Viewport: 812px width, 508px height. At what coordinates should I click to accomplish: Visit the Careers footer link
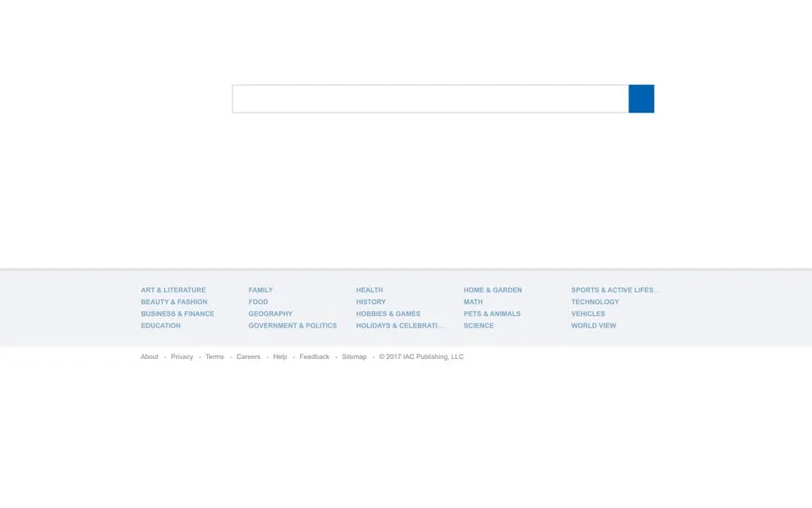click(248, 356)
